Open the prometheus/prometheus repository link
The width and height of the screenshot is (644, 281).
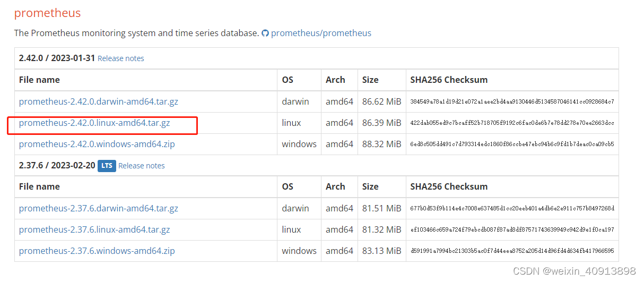(321, 33)
